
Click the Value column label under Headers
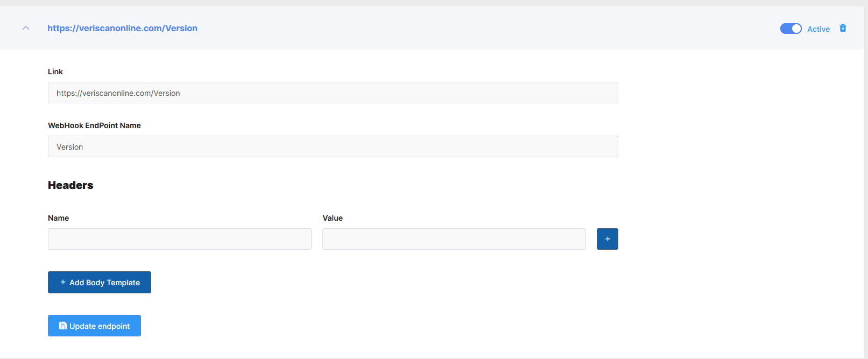tap(333, 218)
